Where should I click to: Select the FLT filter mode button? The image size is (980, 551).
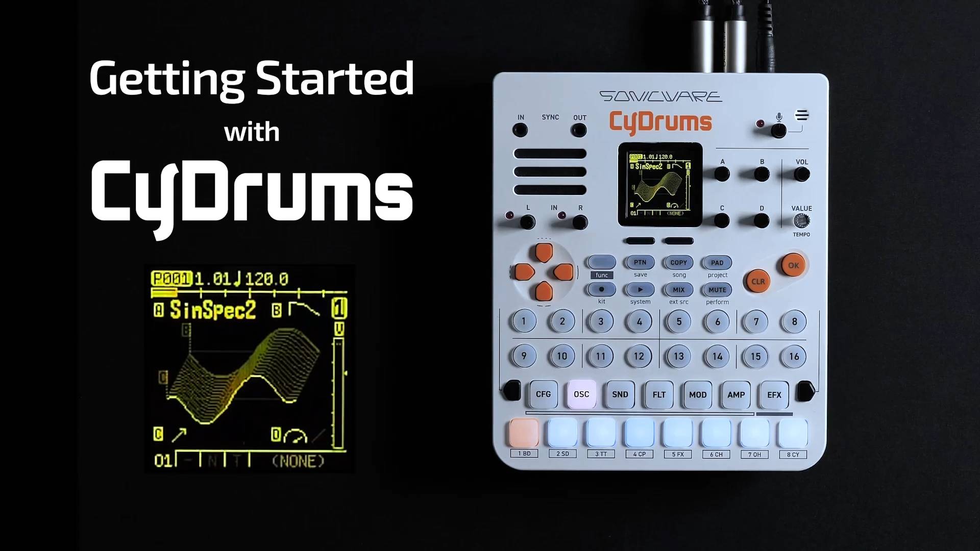click(657, 395)
